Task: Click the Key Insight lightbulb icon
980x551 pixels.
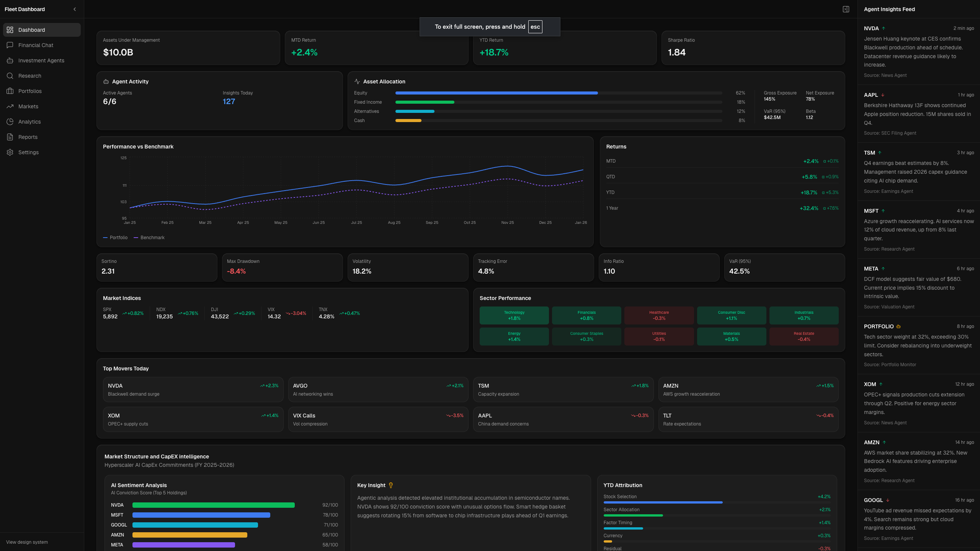Action: click(x=391, y=485)
